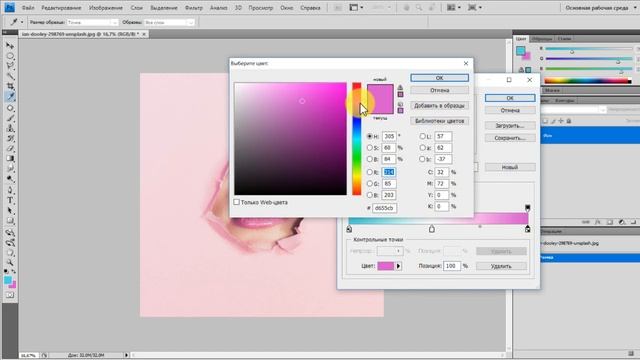The height and width of the screenshot is (360, 640).
Task: Click the Позиция input field showing 100
Action: (x=451, y=266)
